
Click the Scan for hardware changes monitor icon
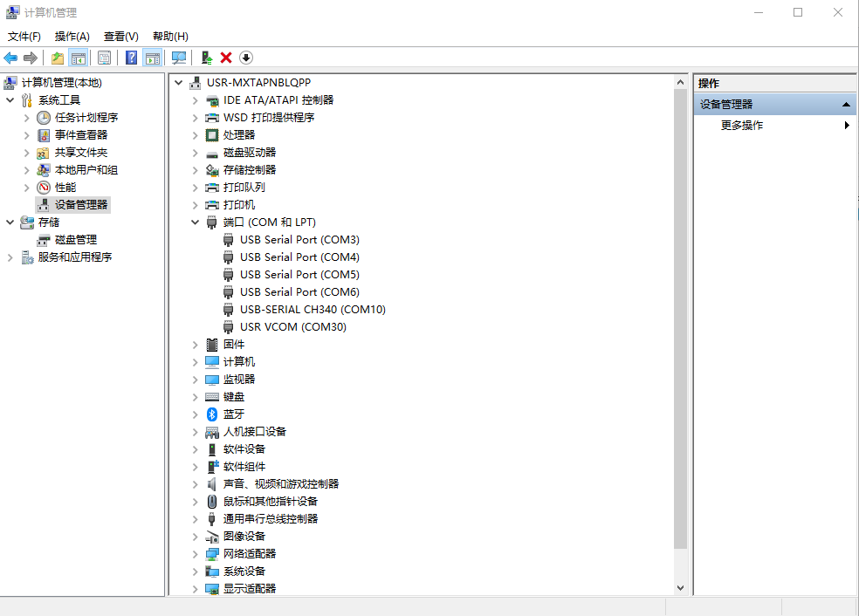click(x=179, y=58)
